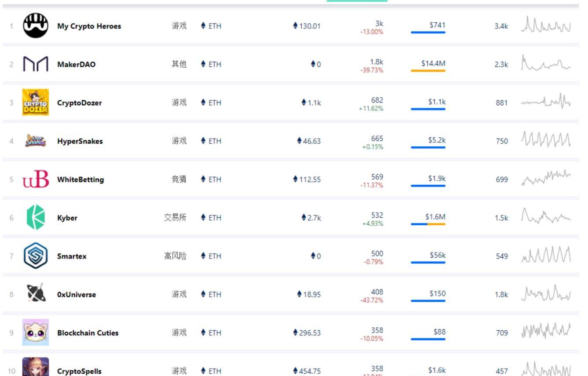
Task: Click the 0xUniverse planet icon
Action: click(x=35, y=294)
